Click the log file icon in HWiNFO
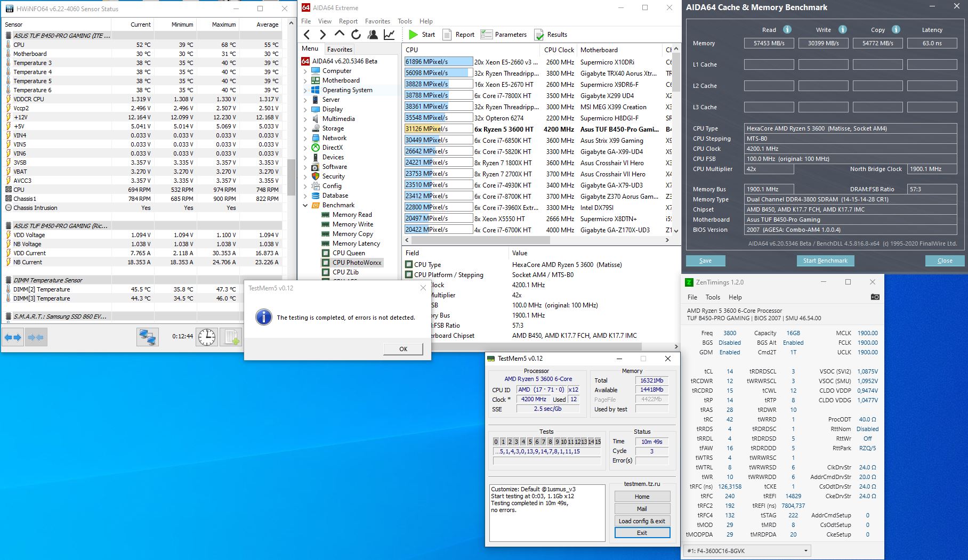 click(232, 337)
